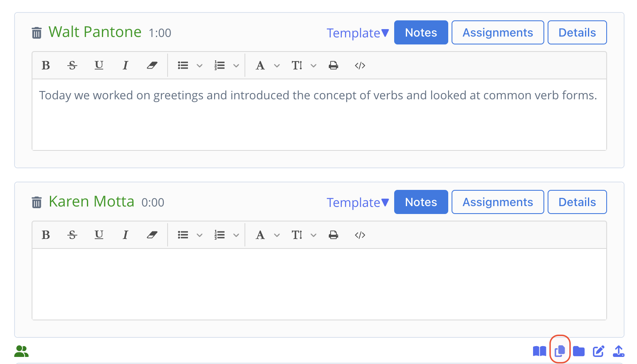Viewport: 637px width, 364px height.
Task: Click the blue folder icon at bottom
Action: tap(579, 352)
